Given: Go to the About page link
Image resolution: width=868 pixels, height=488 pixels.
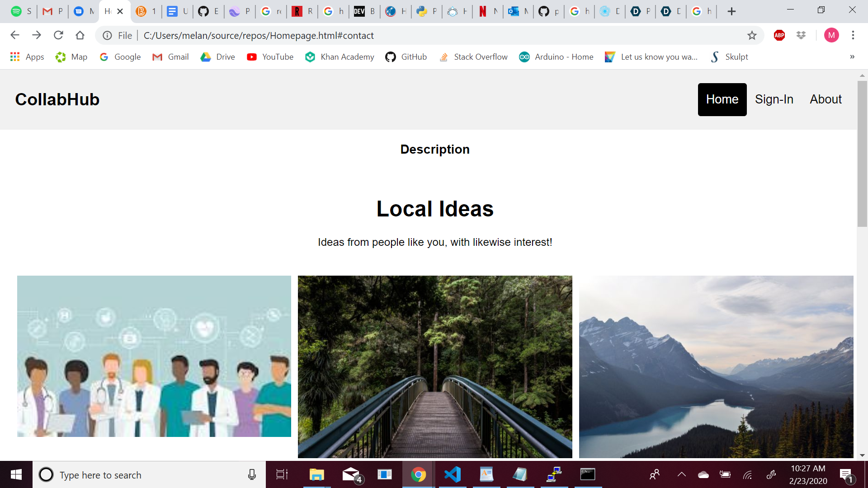Looking at the screenshot, I should coord(826,99).
